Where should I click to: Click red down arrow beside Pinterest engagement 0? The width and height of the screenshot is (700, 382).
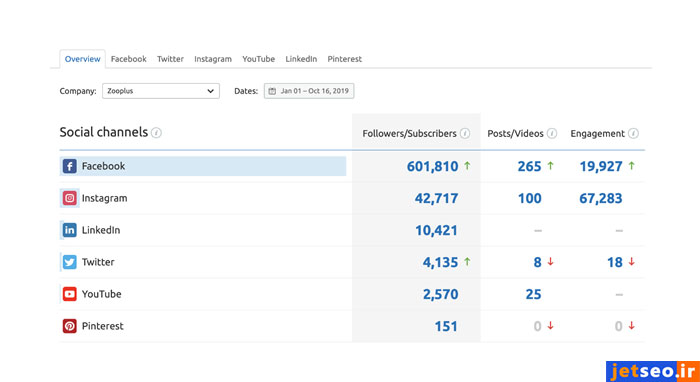(x=631, y=326)
